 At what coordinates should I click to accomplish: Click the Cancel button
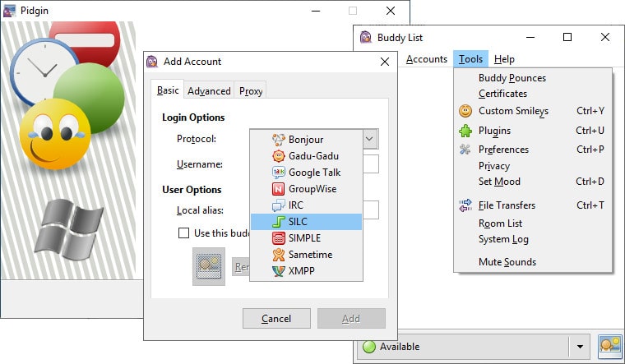pyautogui.click(x=276, y=319)
